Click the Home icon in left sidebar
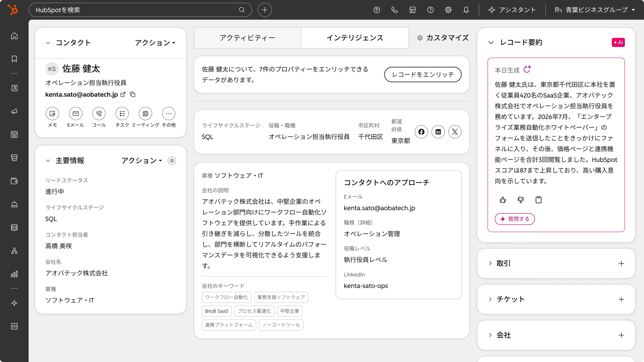Image resolution: width=644 pixels, height=362 pixels. [14, 36]
